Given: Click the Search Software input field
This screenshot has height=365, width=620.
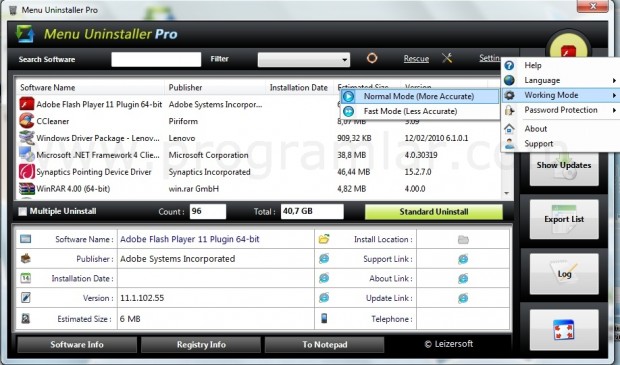Looking at the screenshot, I should (156, 59).
